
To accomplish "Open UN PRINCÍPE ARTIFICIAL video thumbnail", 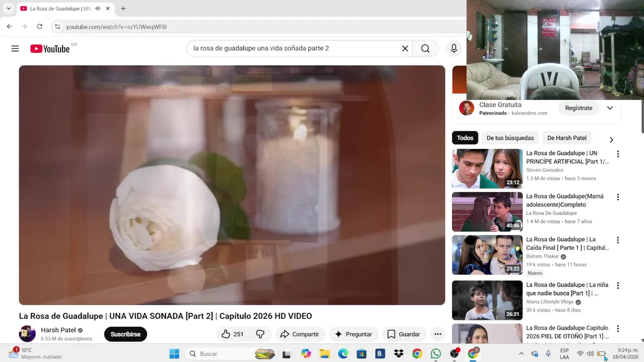I will (x=487, y=168).
